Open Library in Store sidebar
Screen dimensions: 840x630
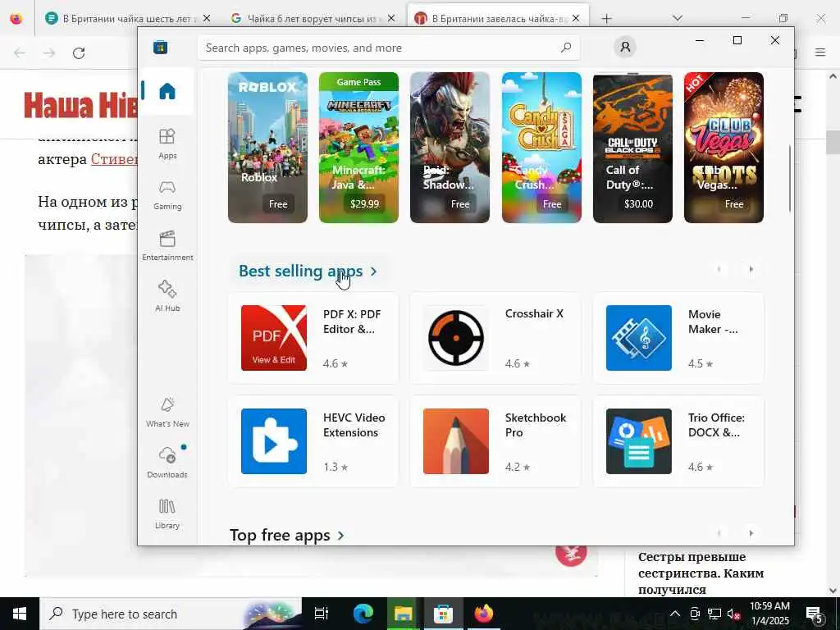point(167,514)
